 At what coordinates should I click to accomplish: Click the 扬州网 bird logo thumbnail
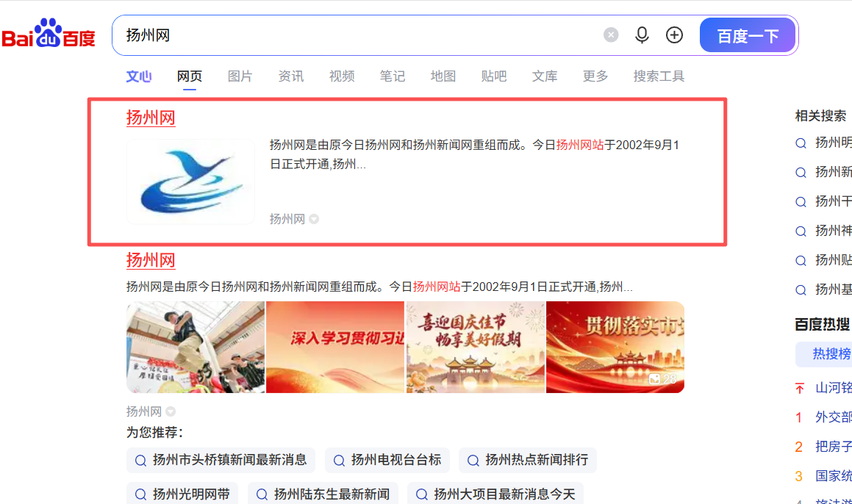tap(190, 181)
